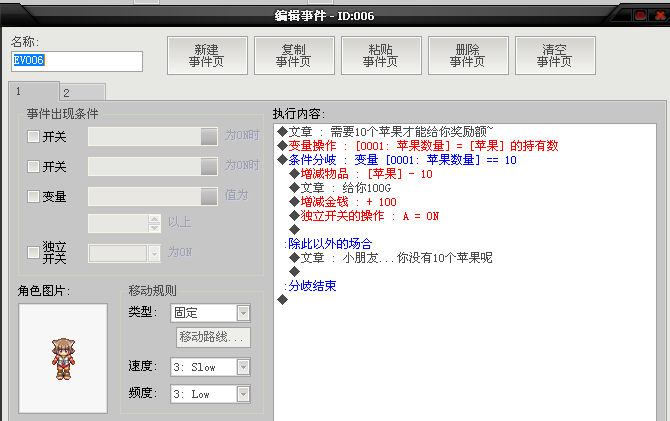Click the character sprite image
This screenshot has height=421, width=670.
point(63,359)
